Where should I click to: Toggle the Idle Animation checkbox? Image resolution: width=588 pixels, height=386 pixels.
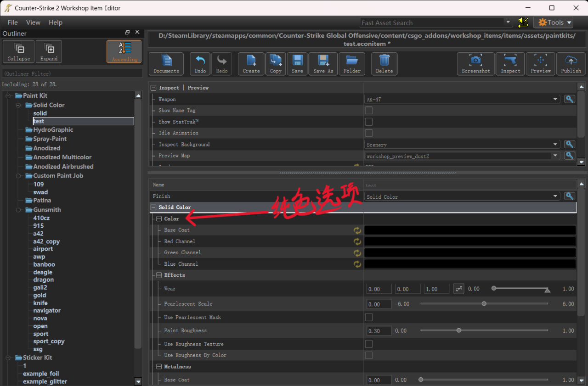(x=368, y=133)
